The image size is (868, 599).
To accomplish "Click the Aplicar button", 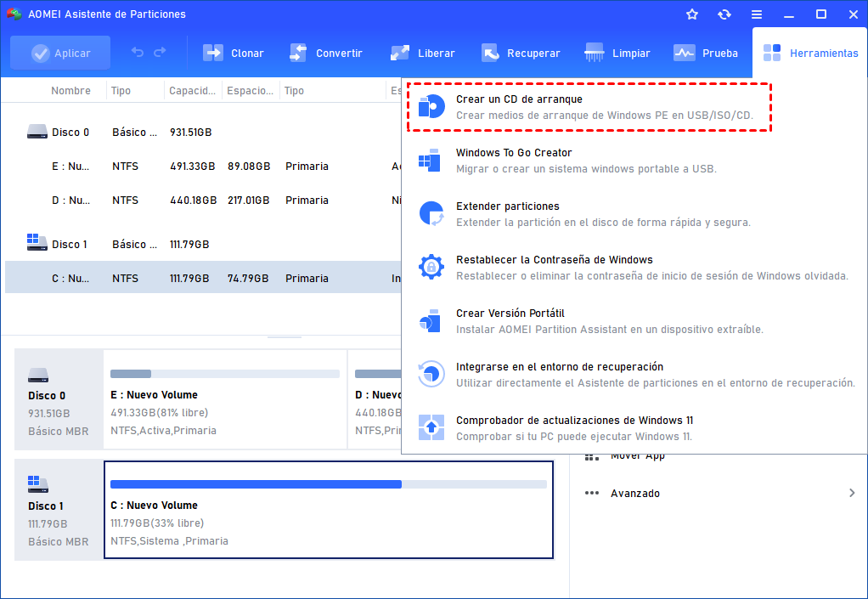I will [x=60, y=54].
